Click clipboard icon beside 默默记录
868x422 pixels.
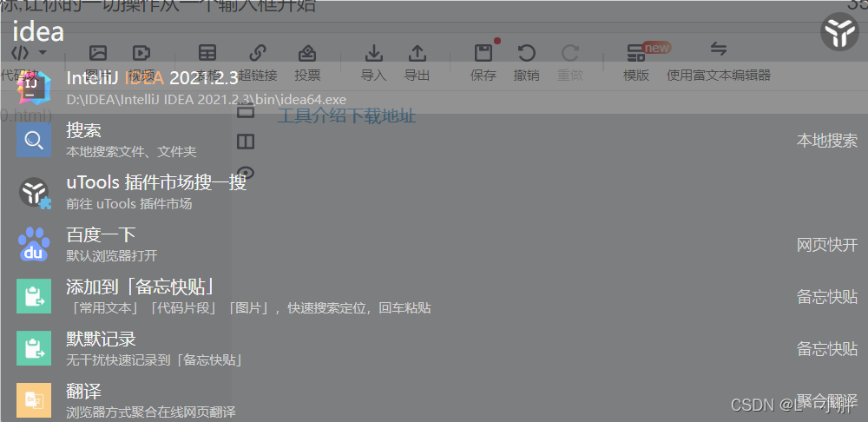point(34,348)
